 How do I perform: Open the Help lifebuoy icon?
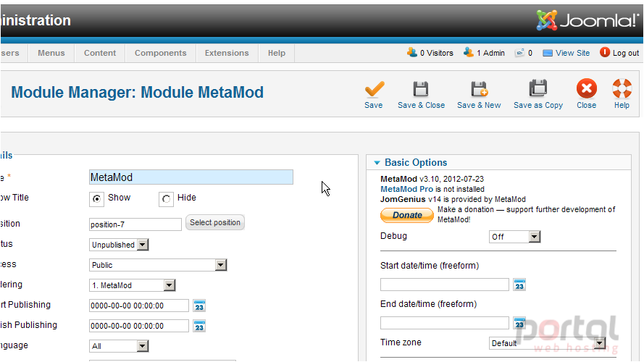(622, 88)
